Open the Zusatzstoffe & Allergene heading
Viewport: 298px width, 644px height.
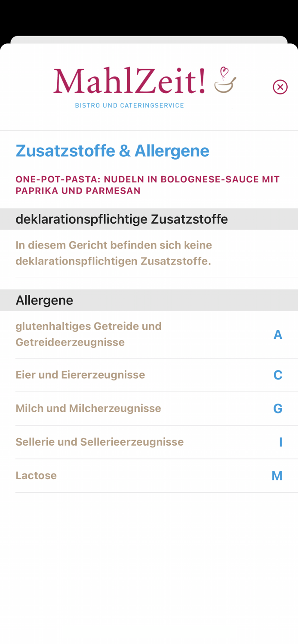(112, 151)
